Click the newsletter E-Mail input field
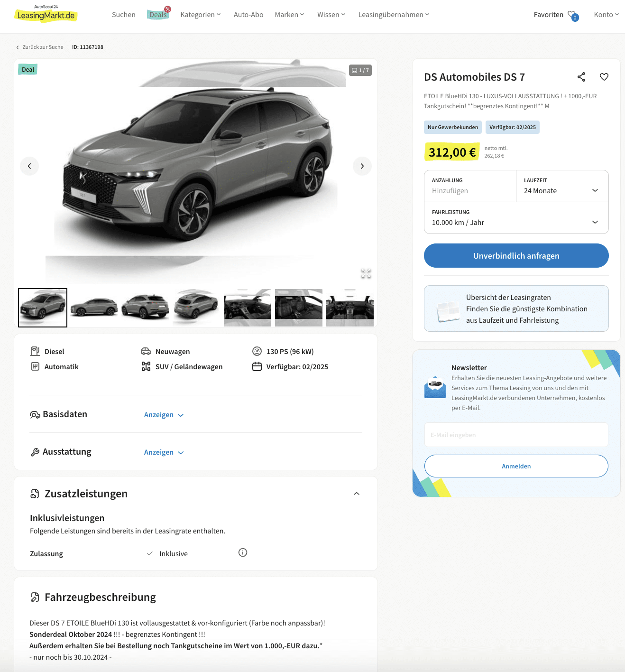625x672 pixels. point(516,435)
